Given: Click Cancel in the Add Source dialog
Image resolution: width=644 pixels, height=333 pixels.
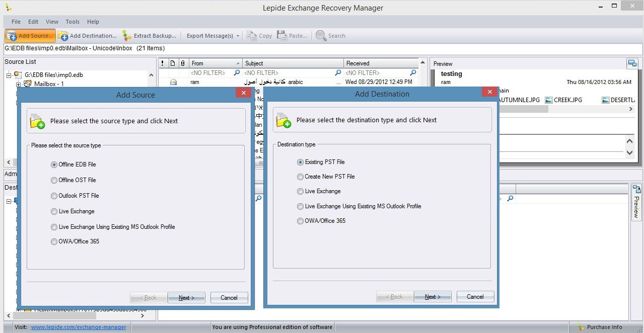Looking at the screenshot, I should click(x=229, y=298).
